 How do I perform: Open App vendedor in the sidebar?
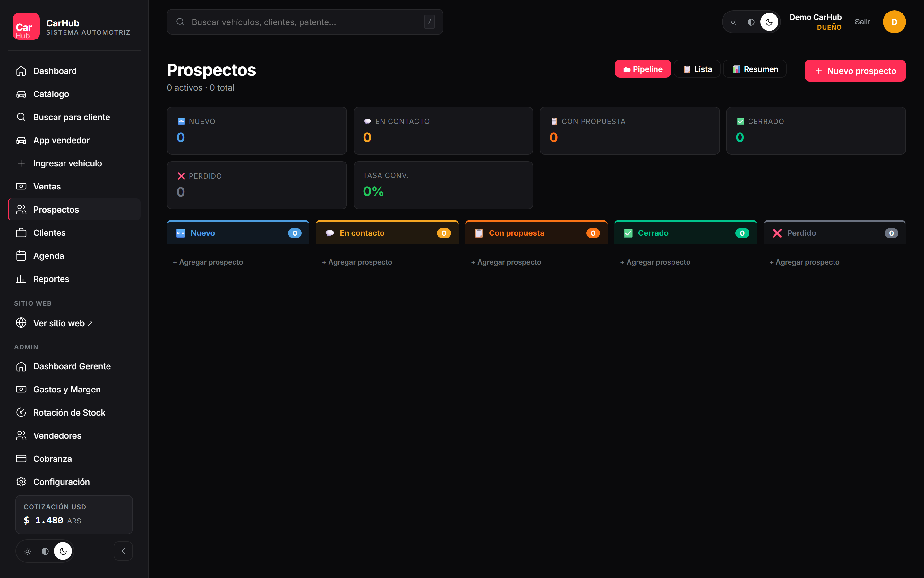point(74,140)
